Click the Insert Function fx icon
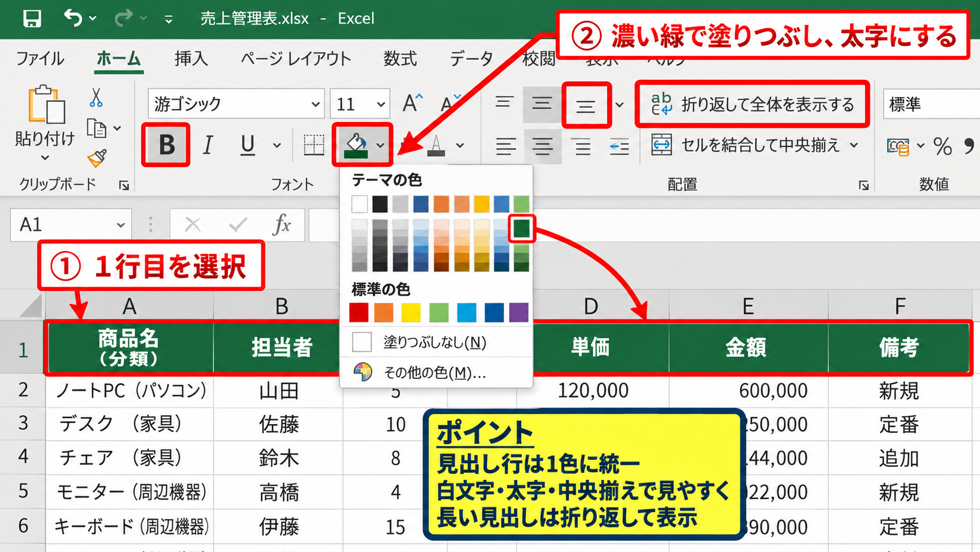This screenshot has height=552, width=980. pyautogui.click(x=282, y=224)
